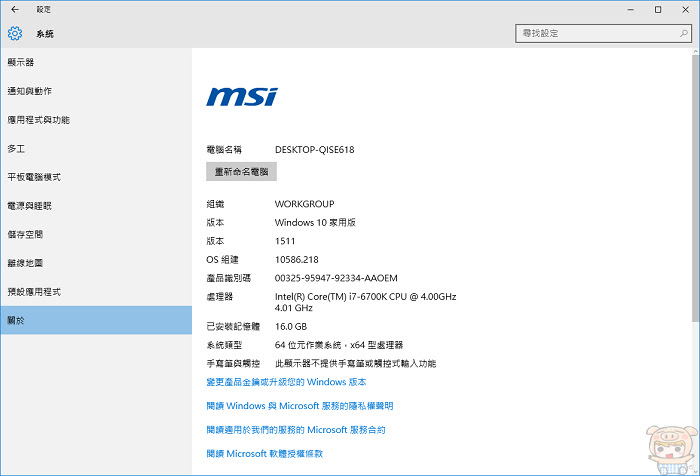
Task: Click the back arrow in the title bar
Action: tap(15, 9)
